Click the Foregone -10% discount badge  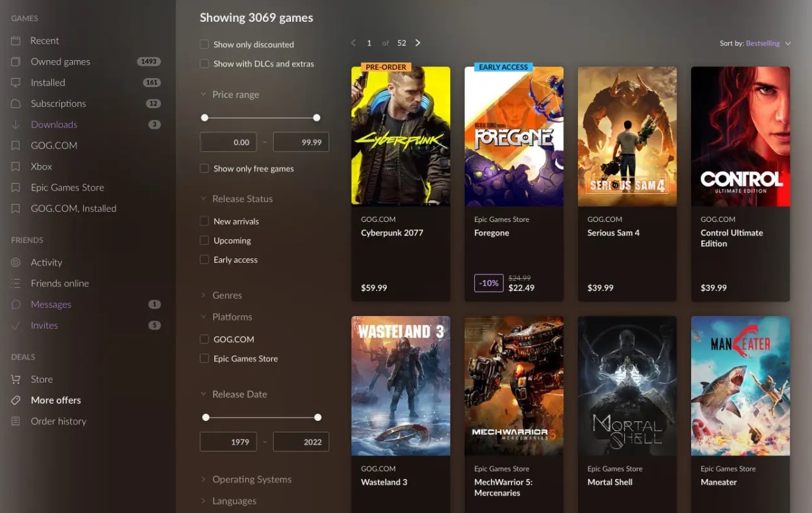click(x=488, y=283)
